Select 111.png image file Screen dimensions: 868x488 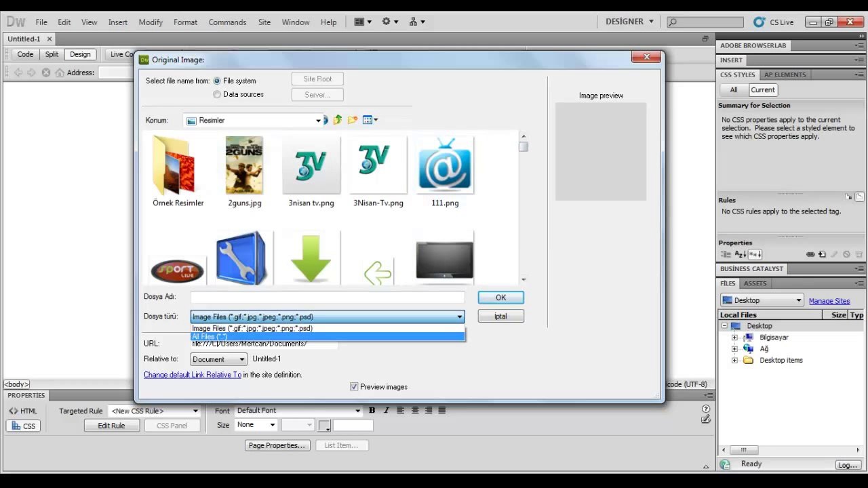(x=445, y=172)
